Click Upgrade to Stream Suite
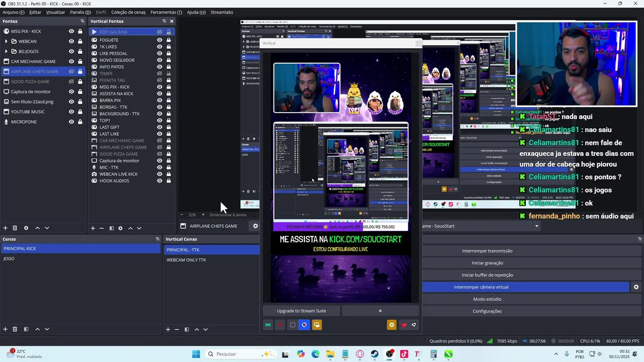Screen dimensions: 644x362 point(301,311)
